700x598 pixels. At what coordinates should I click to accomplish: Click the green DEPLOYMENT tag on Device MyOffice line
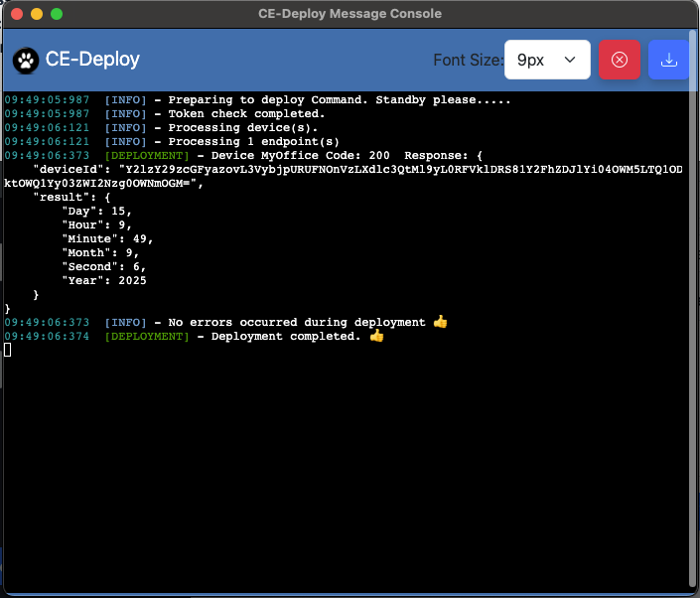146,156
